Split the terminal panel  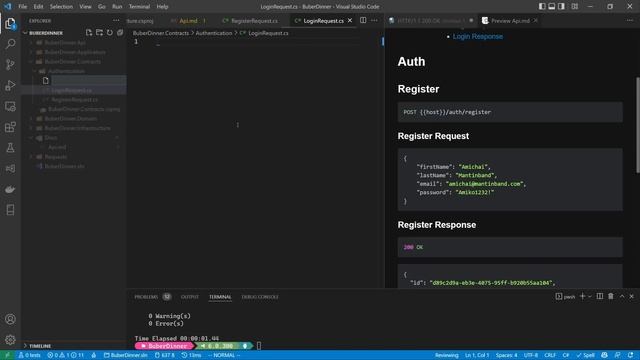click(600, 296)
